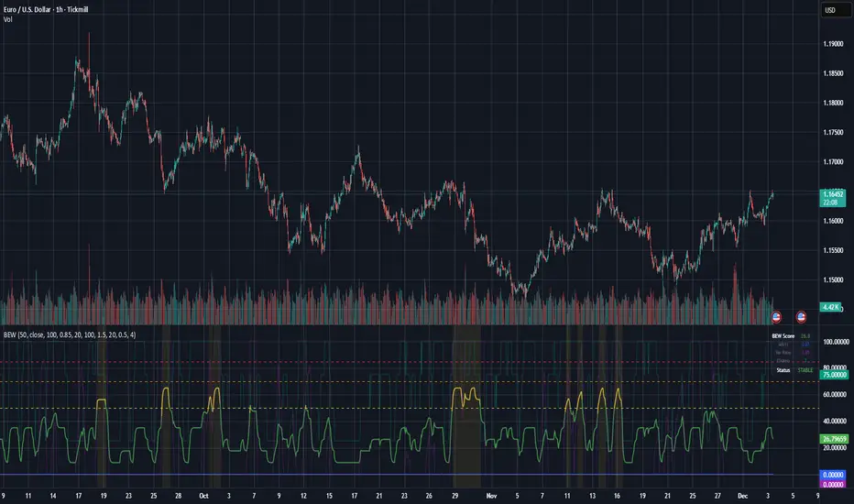Click the blue 0.00000 indicator value label
This screenshot has height=504, width=854.
click(834, 473)
